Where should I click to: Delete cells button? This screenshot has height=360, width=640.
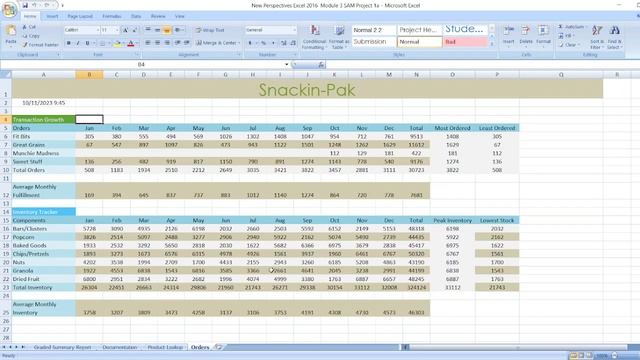[526, 36]
